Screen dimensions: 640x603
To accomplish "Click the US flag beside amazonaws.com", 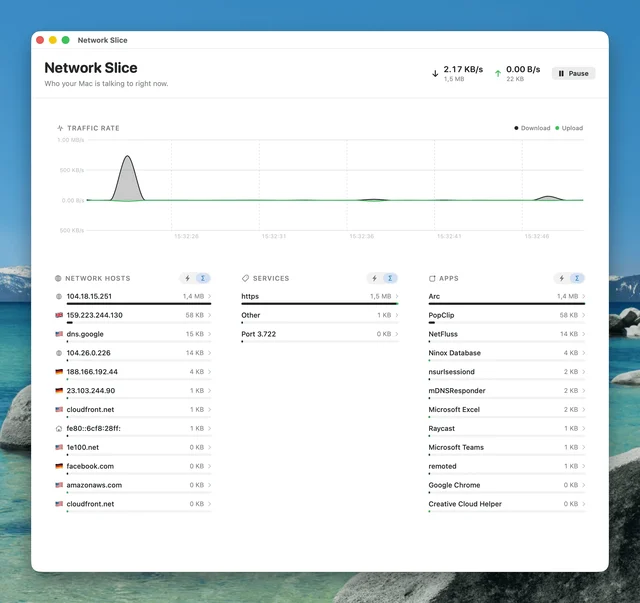I will coord(59,485).
